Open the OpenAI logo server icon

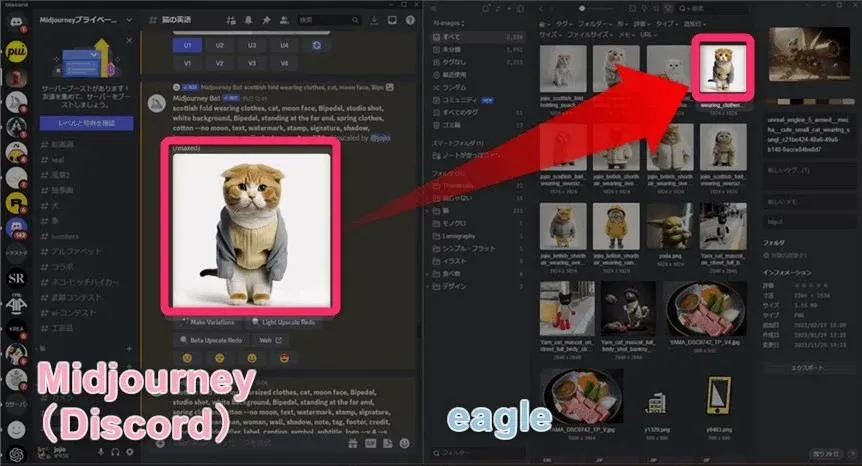[16, 454]
